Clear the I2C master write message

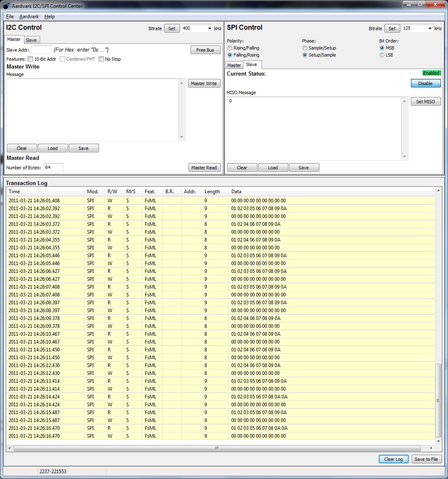pyautogui.click(x=22, y=148)
